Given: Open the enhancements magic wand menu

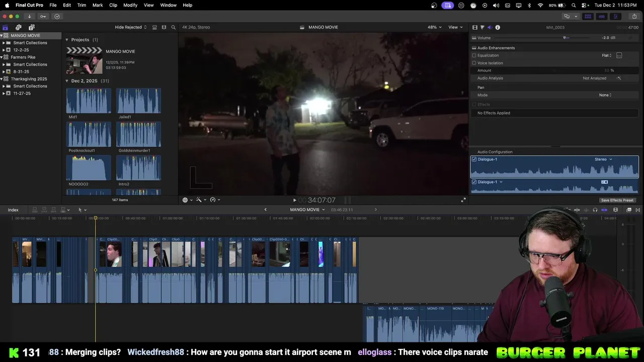Looking at the screenshot, I should (x=200, y=200).
